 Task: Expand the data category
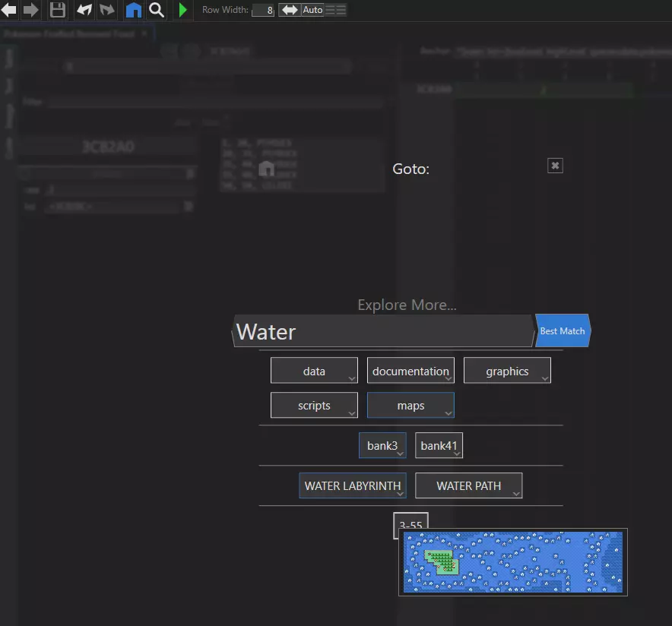[314, 371]
